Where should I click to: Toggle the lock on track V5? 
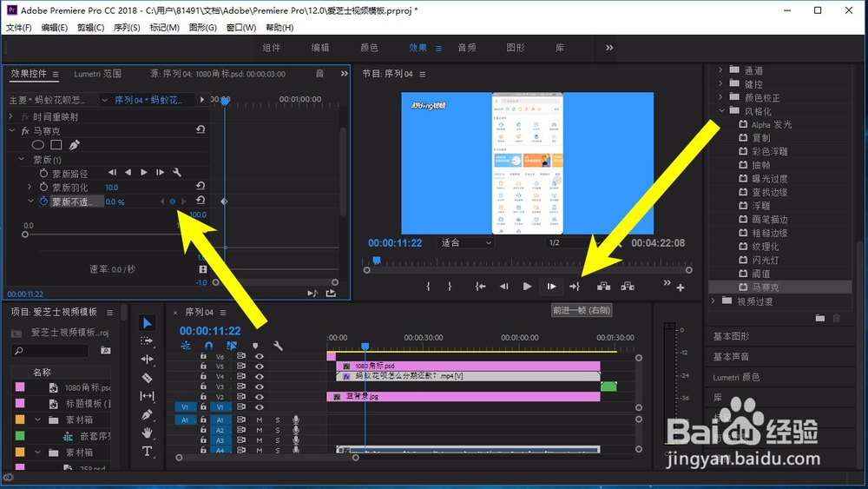tap(203, 366)
